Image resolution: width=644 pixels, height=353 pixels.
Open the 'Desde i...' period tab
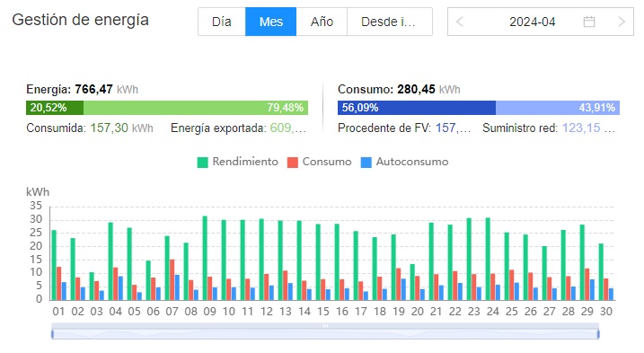389,22
